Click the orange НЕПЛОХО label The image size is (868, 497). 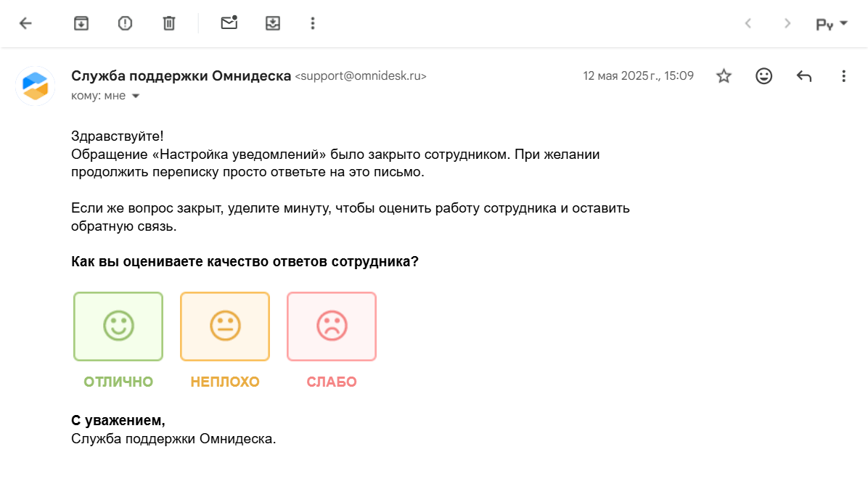pyautogui.click(x=225, y=382)
